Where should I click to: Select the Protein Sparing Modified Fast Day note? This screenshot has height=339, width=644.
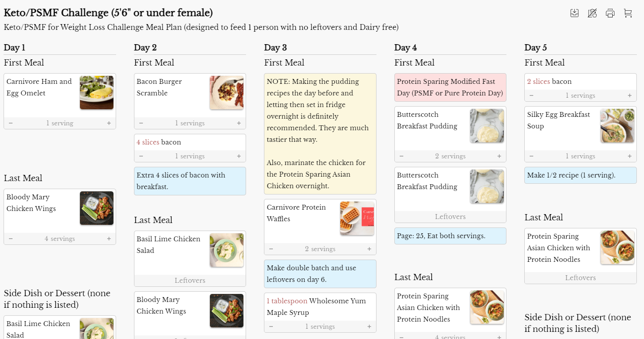coord(450,87)
